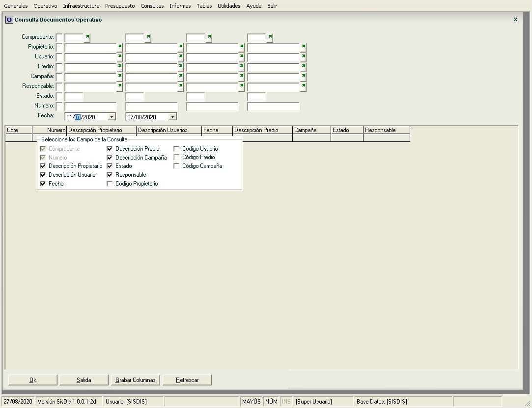
Task: Click the window icon beside Consulta Documentos Operativo
Action: (9, 20)
